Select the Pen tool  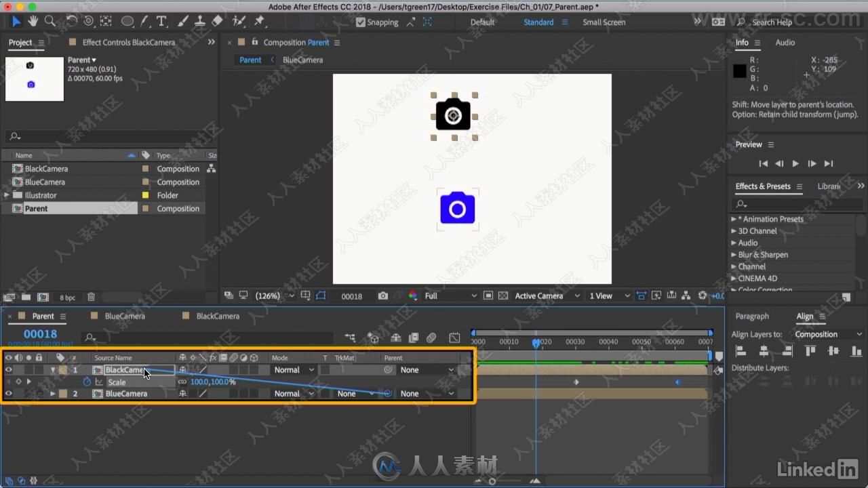tap(144, 22)
